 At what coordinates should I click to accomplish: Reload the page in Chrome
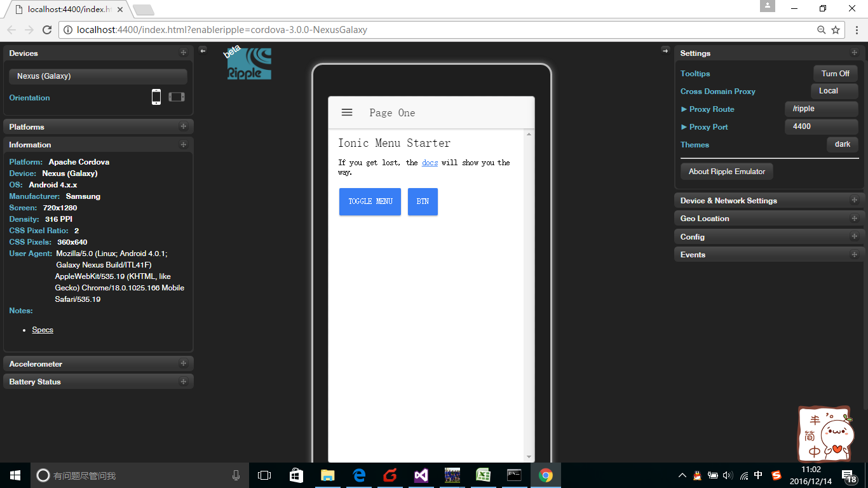coord(46,30)
